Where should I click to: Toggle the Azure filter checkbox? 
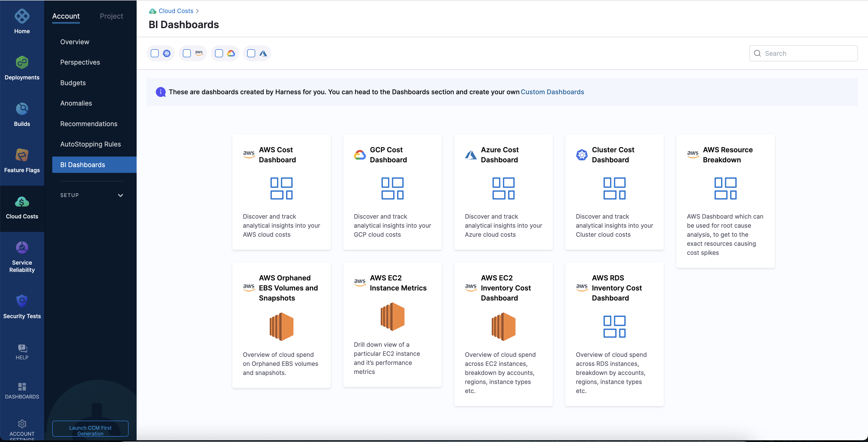click(251, 53)
